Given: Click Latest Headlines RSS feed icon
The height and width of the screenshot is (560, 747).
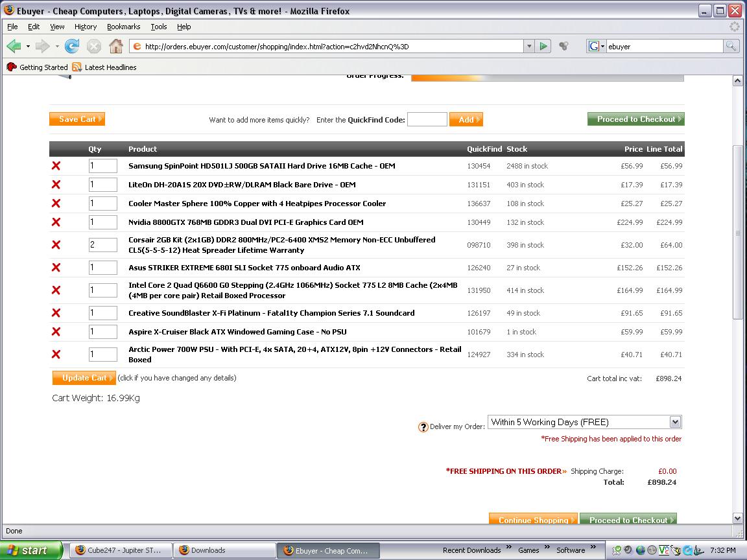Looking at the screenshot, I should [x=77, y=67].
